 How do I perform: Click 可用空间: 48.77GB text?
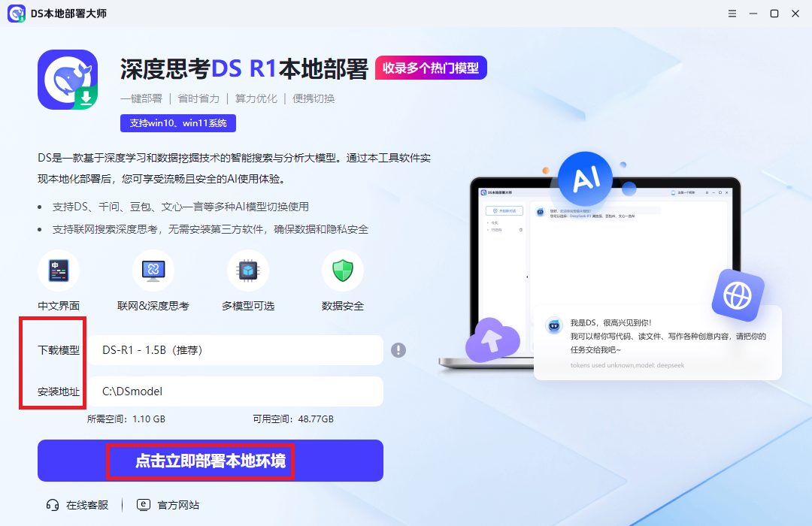coord(293,419)
